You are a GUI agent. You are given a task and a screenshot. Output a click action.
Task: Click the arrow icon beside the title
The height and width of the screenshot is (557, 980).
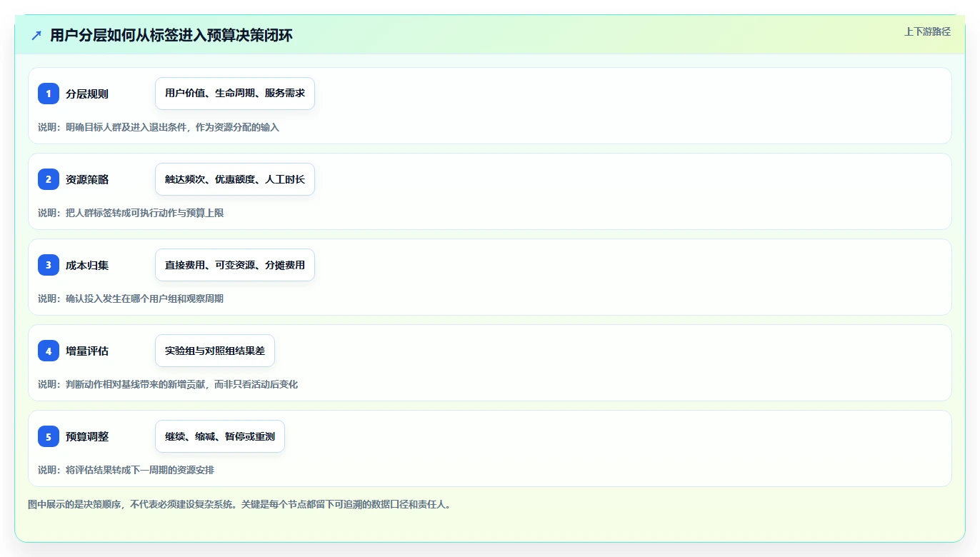coord(36,36)
